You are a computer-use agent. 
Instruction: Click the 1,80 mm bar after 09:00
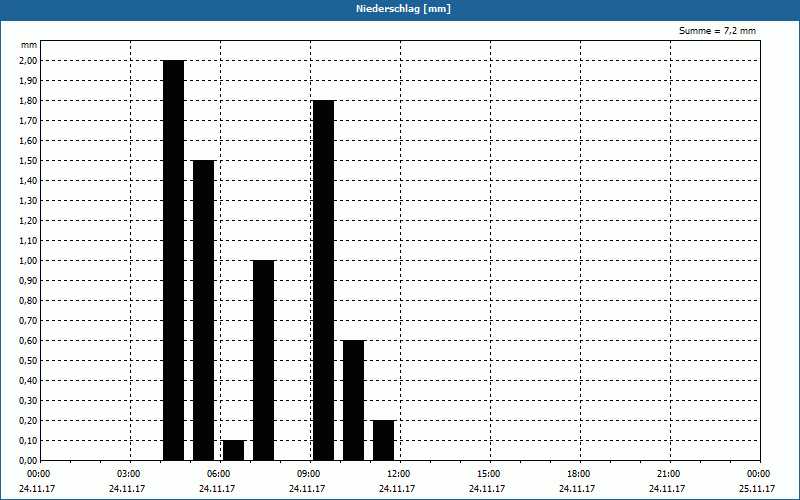coord(323,280)
